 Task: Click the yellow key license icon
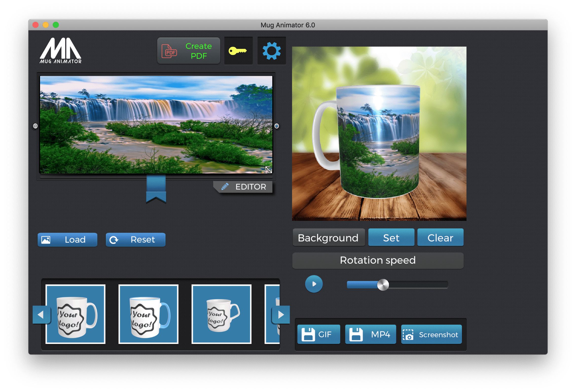coord(238,51)
